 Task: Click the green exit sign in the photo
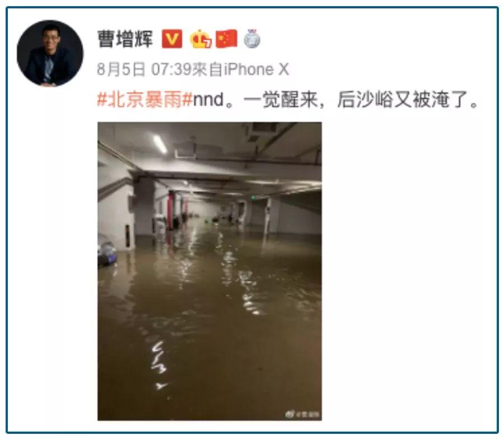(253, 198)
